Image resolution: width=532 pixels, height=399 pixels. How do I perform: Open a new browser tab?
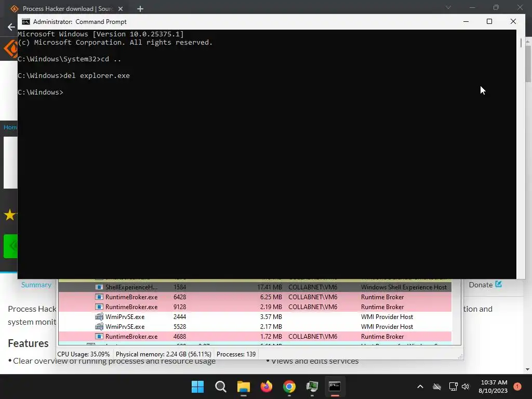(x=140, y=9)
